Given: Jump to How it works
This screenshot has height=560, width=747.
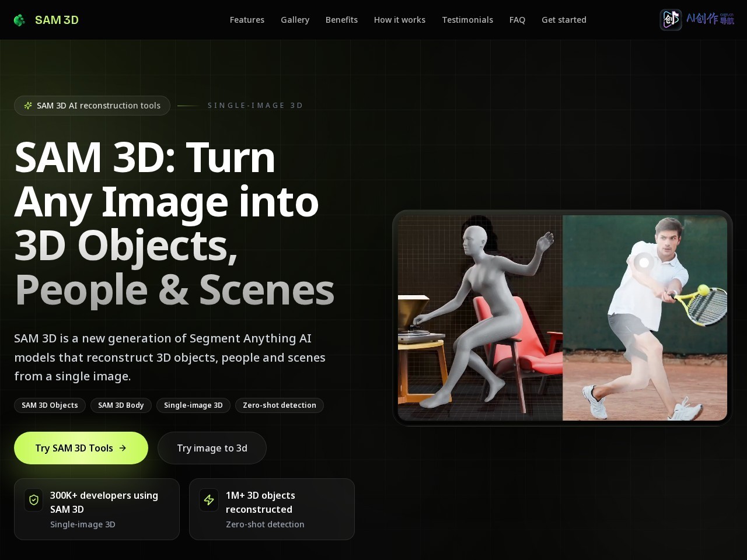Looking at the screenshot, I should click(x=400, y=20).
